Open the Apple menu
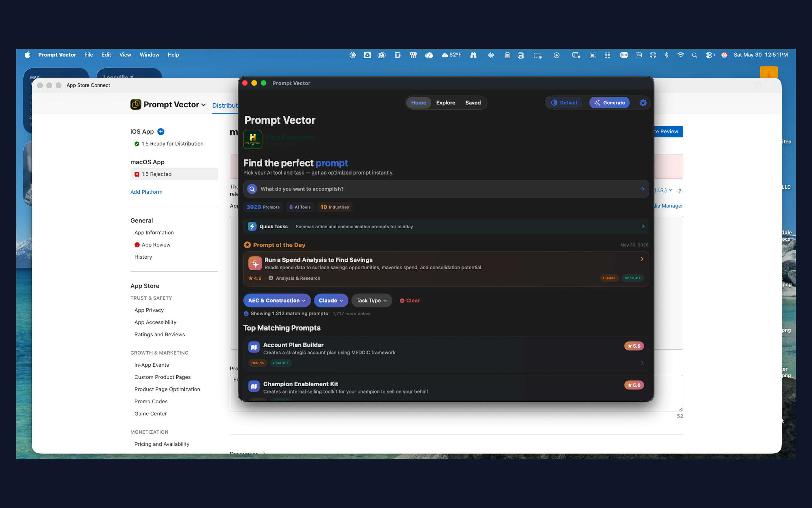This screenshot has height=508, width=812. pyautogui.click(x=28, y=55)
